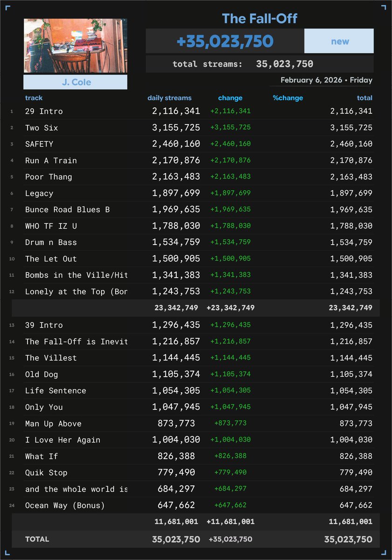Click SAFETY daily streams value 2,460,160
The height and width of the screenshot is (560, 392).
coord(176,144)
